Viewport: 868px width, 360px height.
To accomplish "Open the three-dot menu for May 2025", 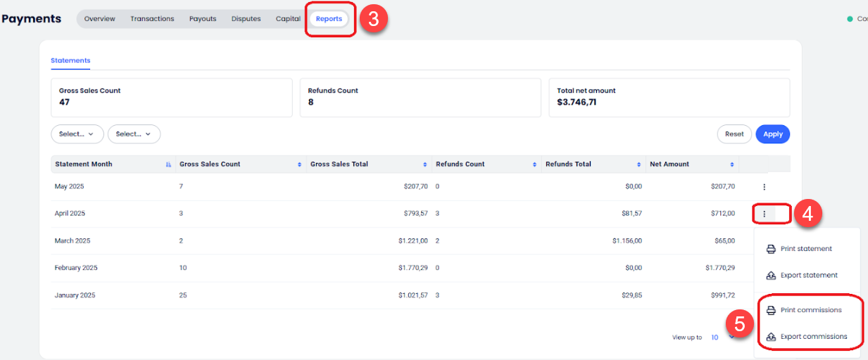I will click(x=764, y=187).
